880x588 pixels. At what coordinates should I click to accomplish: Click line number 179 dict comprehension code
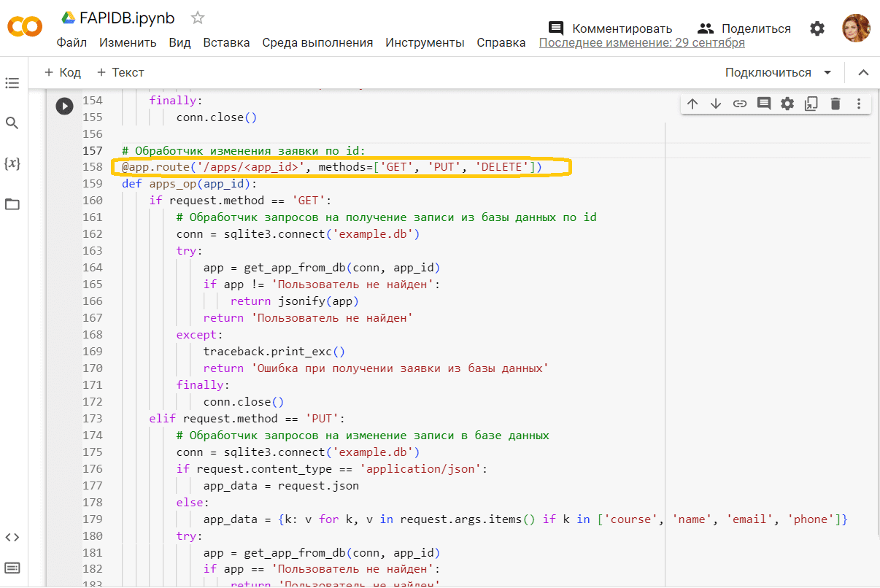pyautogui.click(x=525, y=519)
